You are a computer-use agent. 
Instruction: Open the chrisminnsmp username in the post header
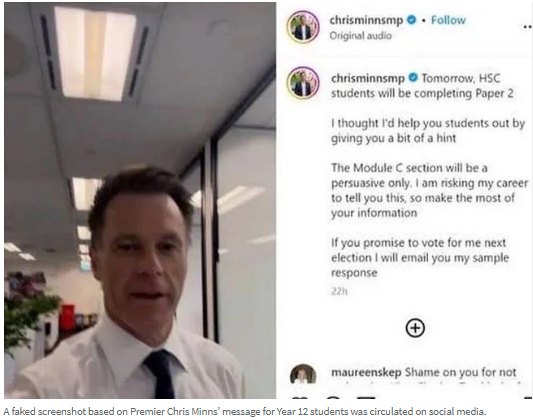[366, 20]
